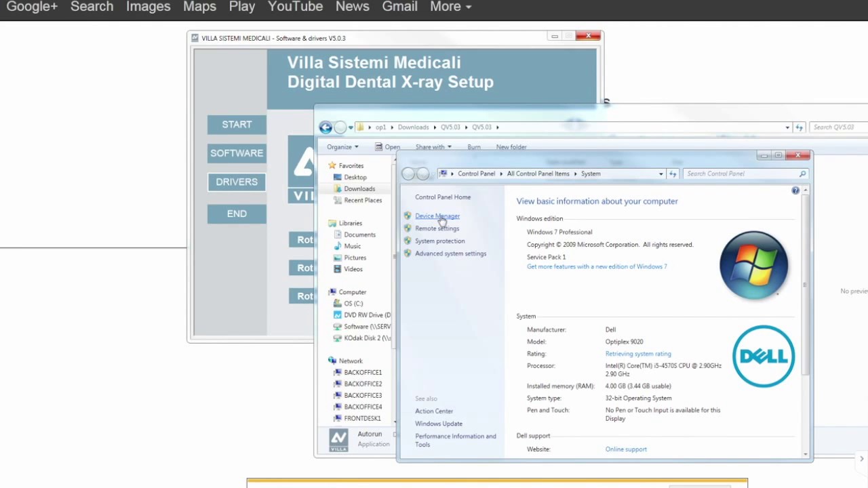Open Maps in the Google top bar
Image resolution: width=868 pixels, height=488 pixels.
point(199,7)
